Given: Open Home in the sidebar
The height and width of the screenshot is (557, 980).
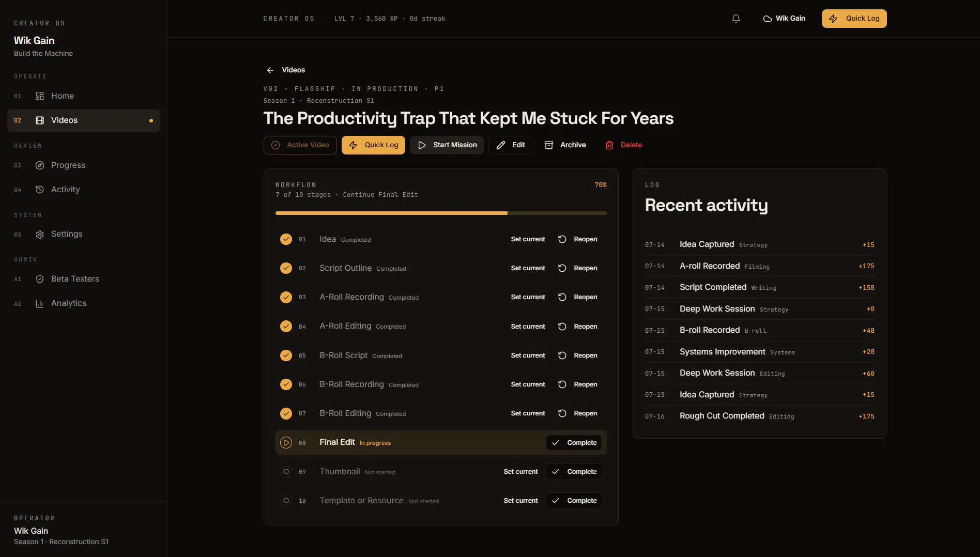Looking at the screenshot, I should coord(84,96).
